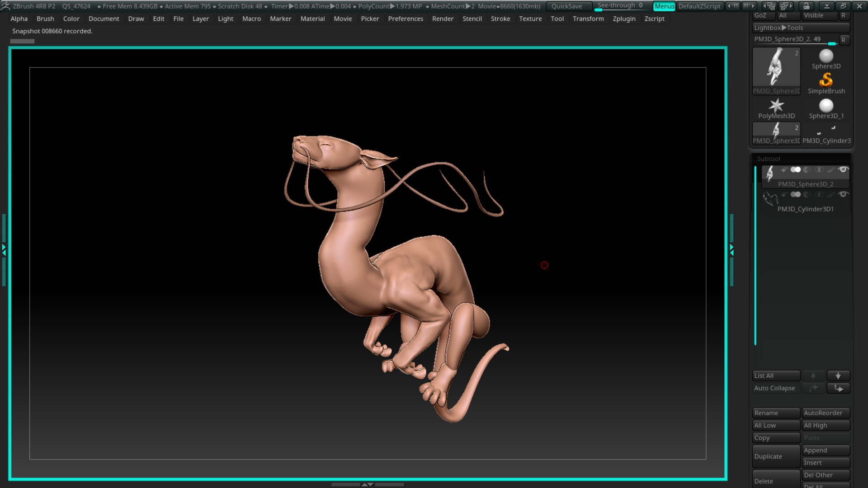Click the R button beside tool slider

pos(843,40)
